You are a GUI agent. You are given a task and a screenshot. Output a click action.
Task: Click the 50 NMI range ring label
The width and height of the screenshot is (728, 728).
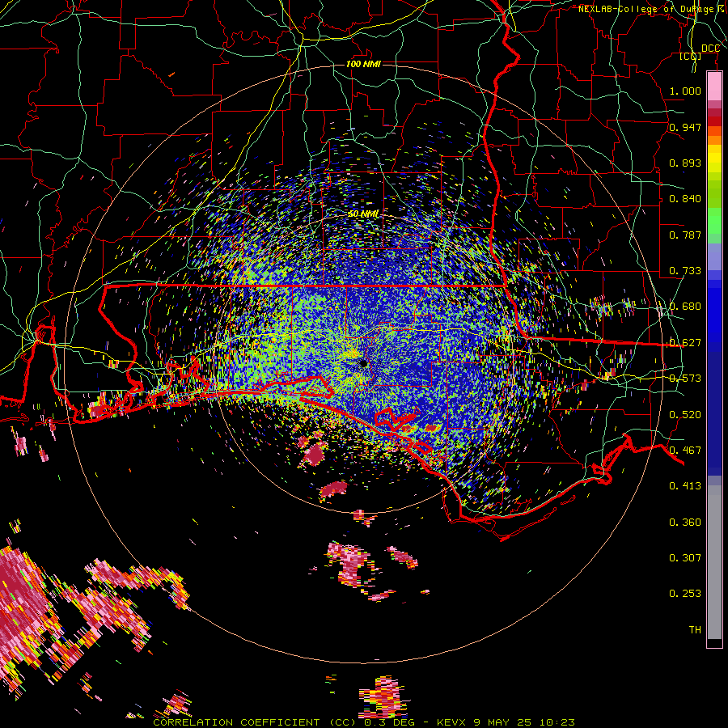click(x=363, y=214)
